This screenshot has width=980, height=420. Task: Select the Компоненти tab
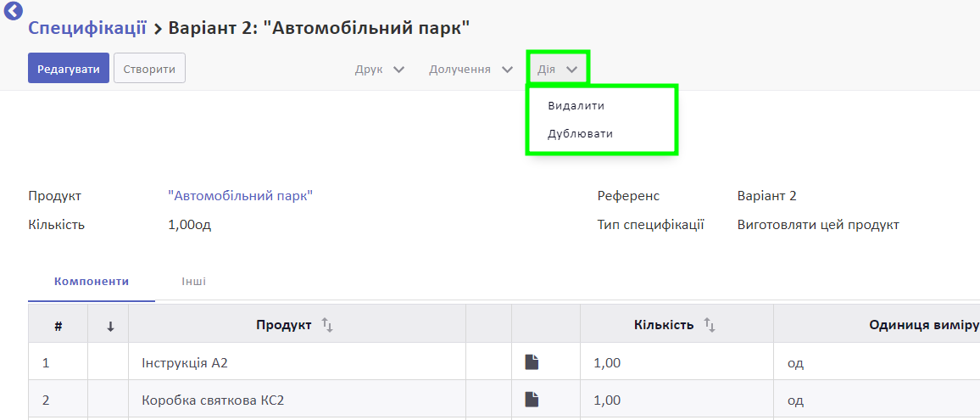click(x=92, y=282)
